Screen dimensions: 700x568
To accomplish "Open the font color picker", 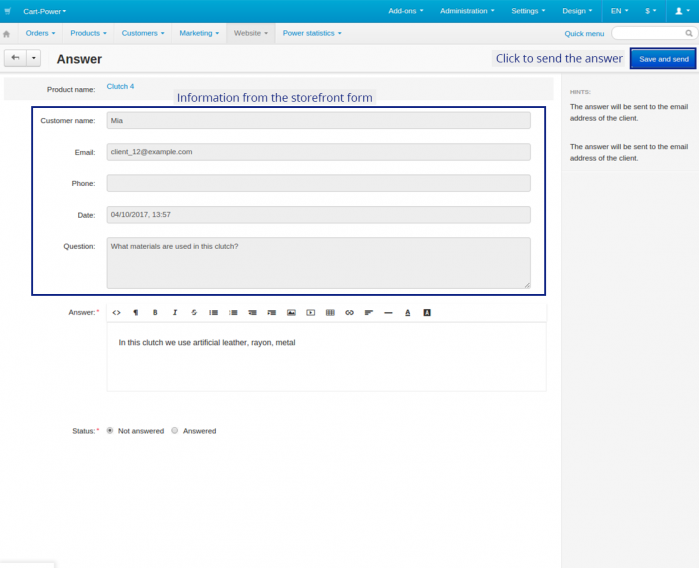I will click(x=408, y=313).
